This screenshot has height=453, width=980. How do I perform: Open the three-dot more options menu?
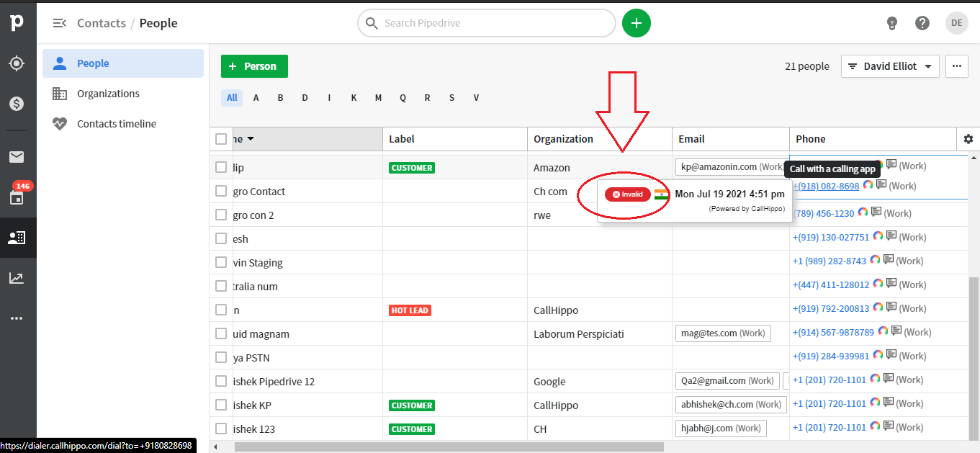click(x=956, y=66)
